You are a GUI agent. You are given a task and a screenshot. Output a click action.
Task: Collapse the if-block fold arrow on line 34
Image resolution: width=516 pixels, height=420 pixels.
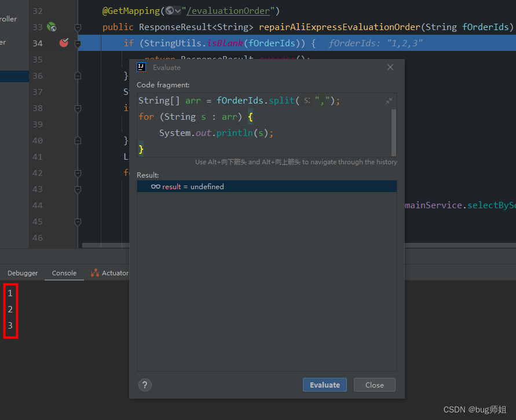point(77,44)
